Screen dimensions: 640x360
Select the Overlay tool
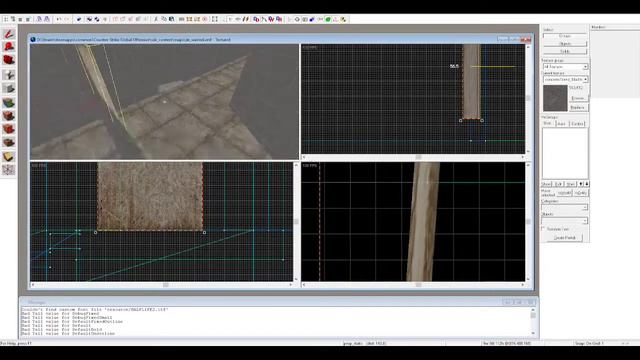pos(9,143)
